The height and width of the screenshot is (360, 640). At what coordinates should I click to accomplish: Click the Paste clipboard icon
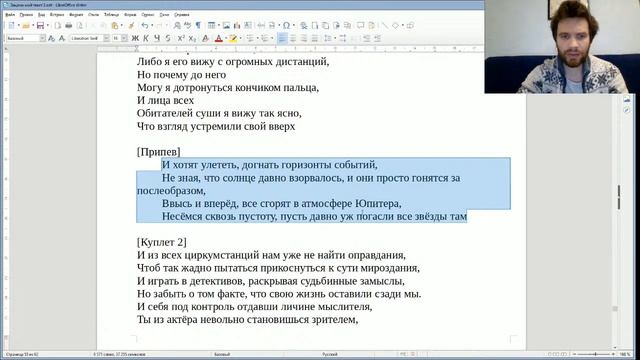click(115, 25)
